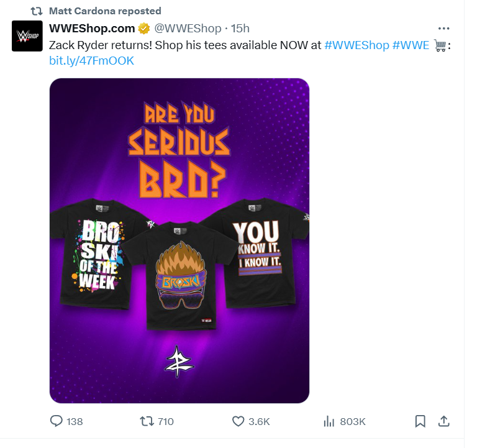Open the 15h timestamp of the tweet
The width and height of the screenshot is (477, 448).
point(240,29)
